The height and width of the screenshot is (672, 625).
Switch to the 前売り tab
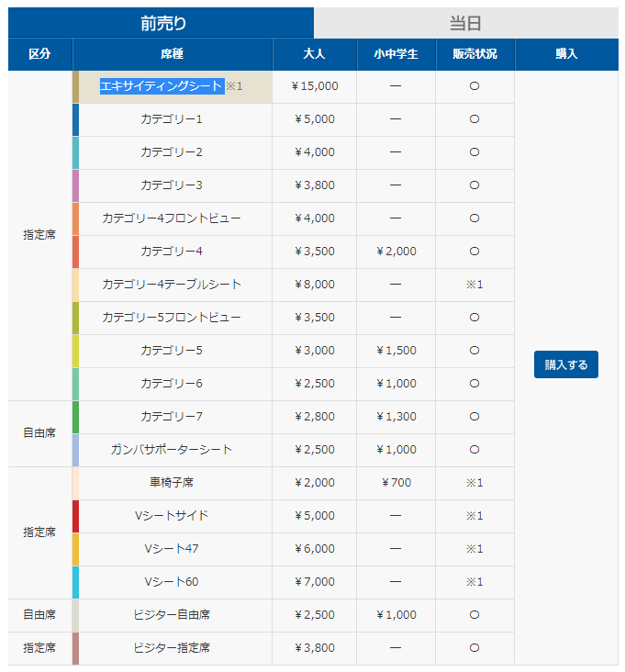tap(162, 23)
